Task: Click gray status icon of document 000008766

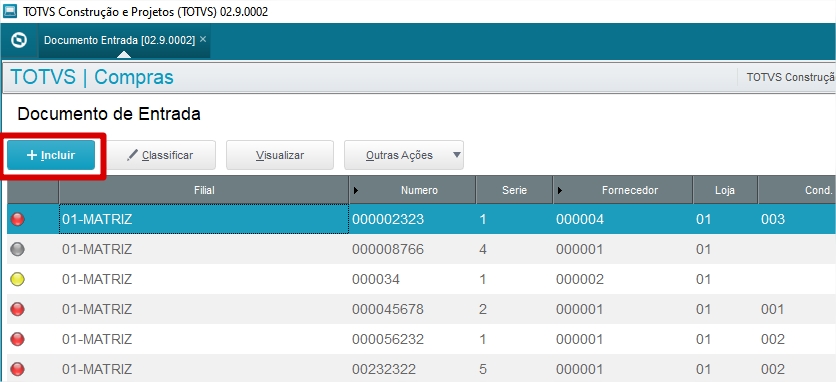Action: [18, 249]
